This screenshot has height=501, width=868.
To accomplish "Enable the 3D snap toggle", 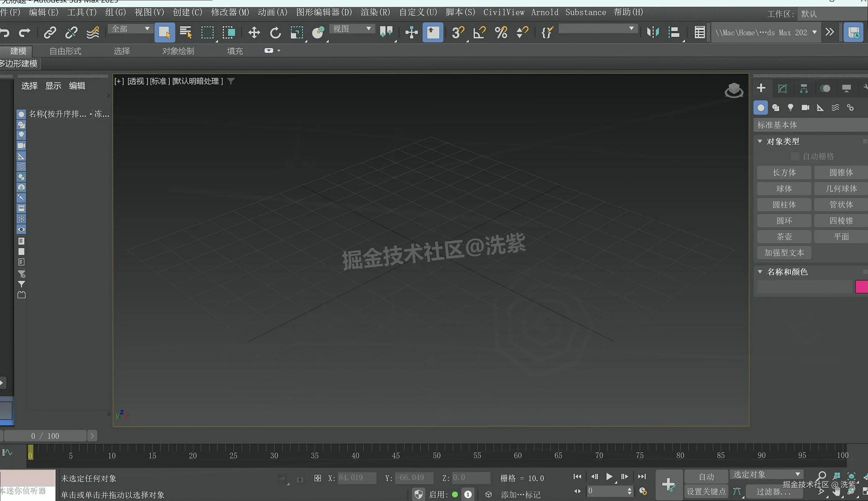I will point(458,32).
